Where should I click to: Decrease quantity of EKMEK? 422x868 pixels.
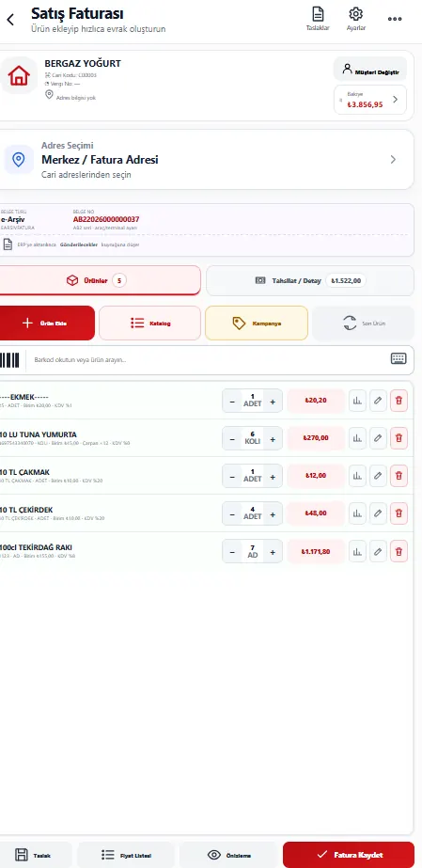click(232, 401)
